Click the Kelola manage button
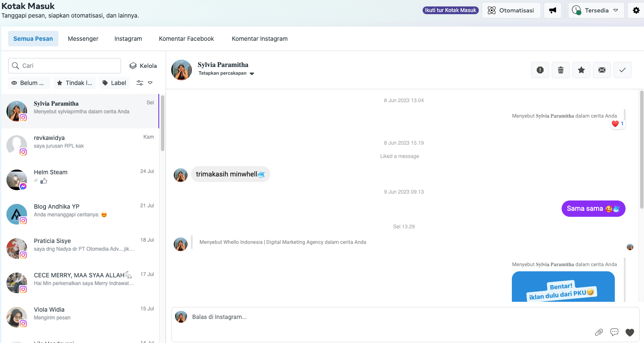Viewport: 644px width, 343px height. tap(143, 66)
